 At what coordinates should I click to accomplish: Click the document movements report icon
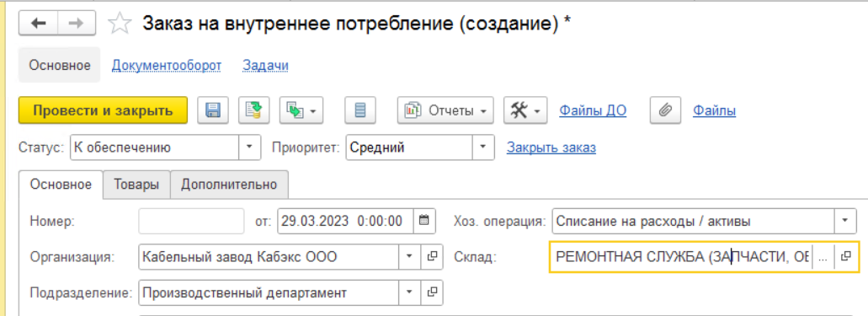tap(360, 110)
